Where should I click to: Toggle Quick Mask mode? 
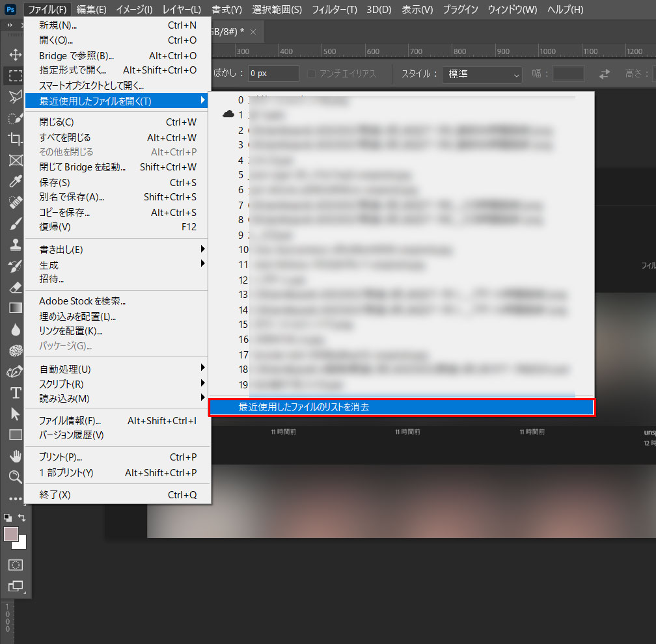pyautogui.click(x=16, y=565)
